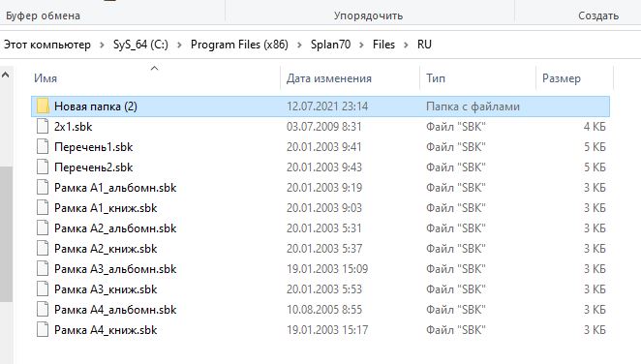Sort the list by the Имя column
This screenshot has width=641, height=364.
coord(155,78)
